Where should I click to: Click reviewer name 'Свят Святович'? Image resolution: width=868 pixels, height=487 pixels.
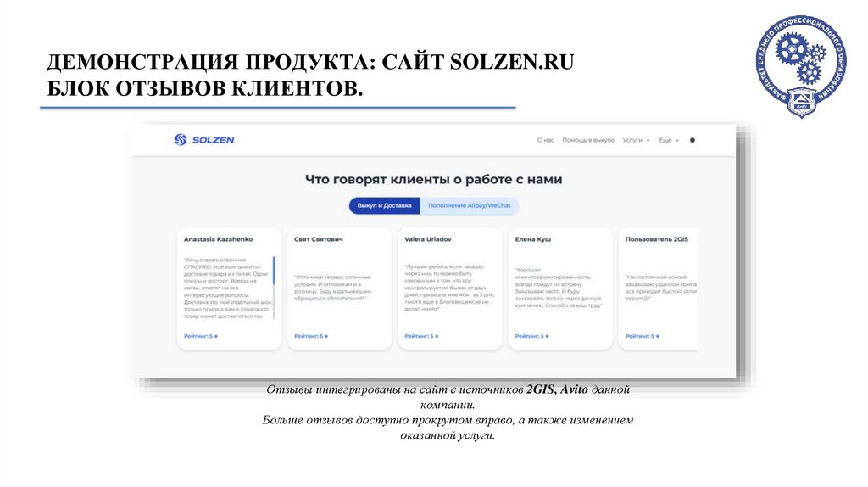319,239
